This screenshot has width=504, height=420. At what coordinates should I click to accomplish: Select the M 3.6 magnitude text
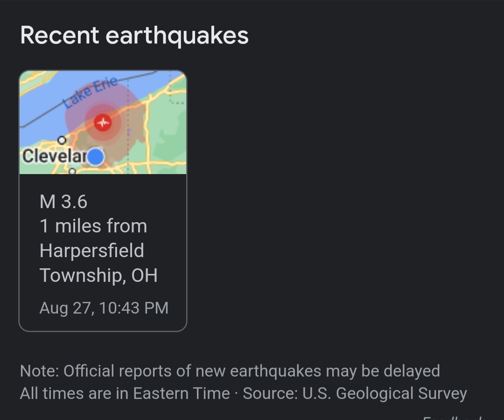coord(63,202)
